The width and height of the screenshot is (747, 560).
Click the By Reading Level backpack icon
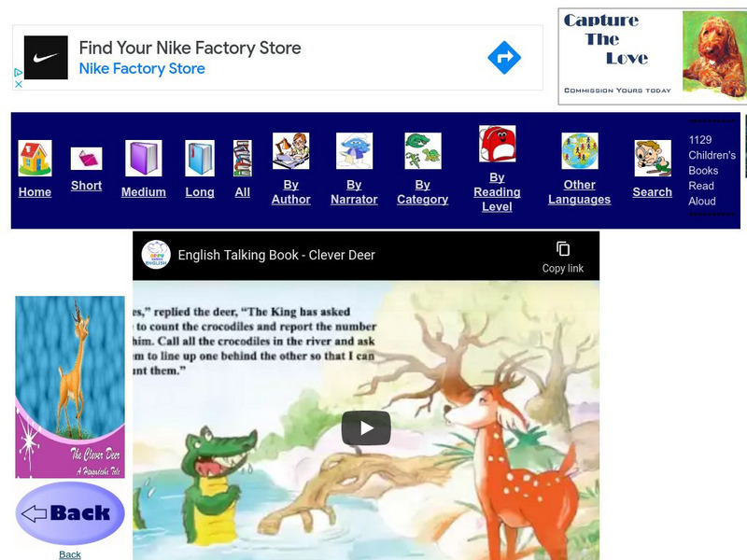(x=497, y=144)
